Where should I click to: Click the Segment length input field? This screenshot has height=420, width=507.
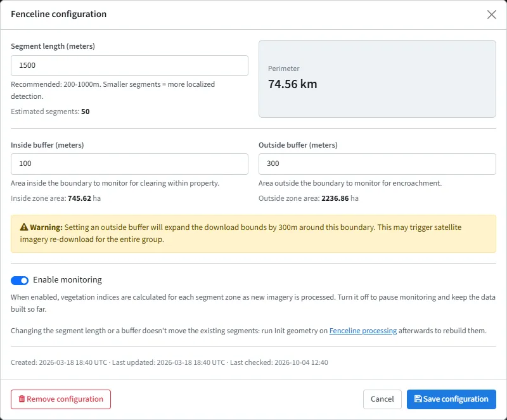(x=129, y=66)
